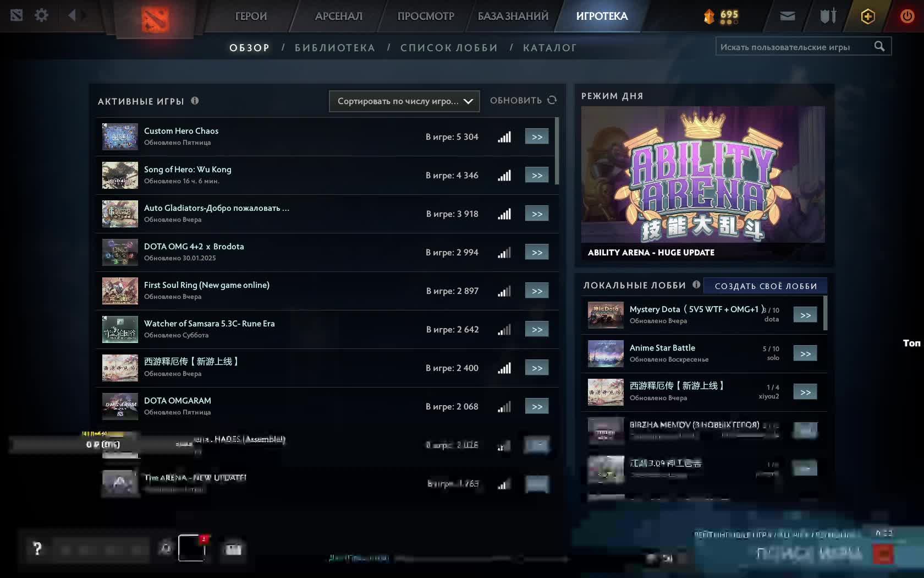Click the 'Custom Hero Chaos' game title
The width and height of the screenshot is (924, 578).
pyautogui.click(x=181, y=131)
